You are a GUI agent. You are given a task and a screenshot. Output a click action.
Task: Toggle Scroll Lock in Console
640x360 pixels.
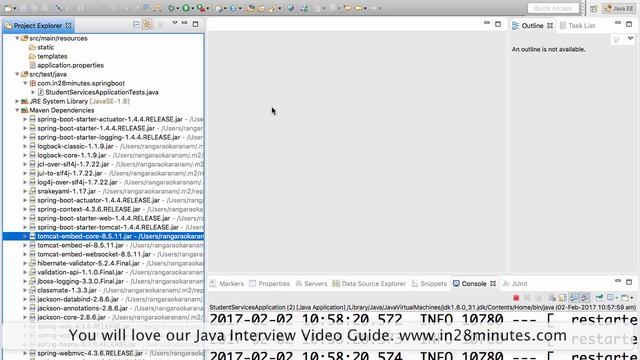(562, 298)
